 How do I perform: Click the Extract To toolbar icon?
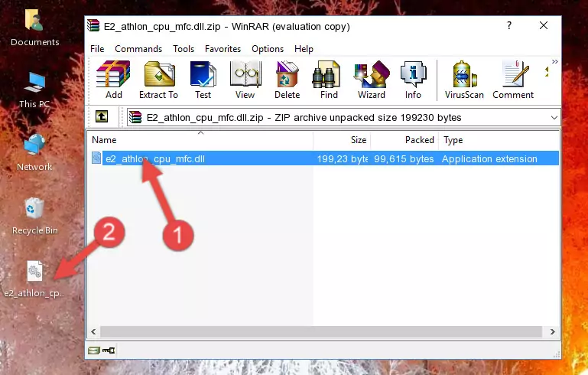(x=158, y=80)
